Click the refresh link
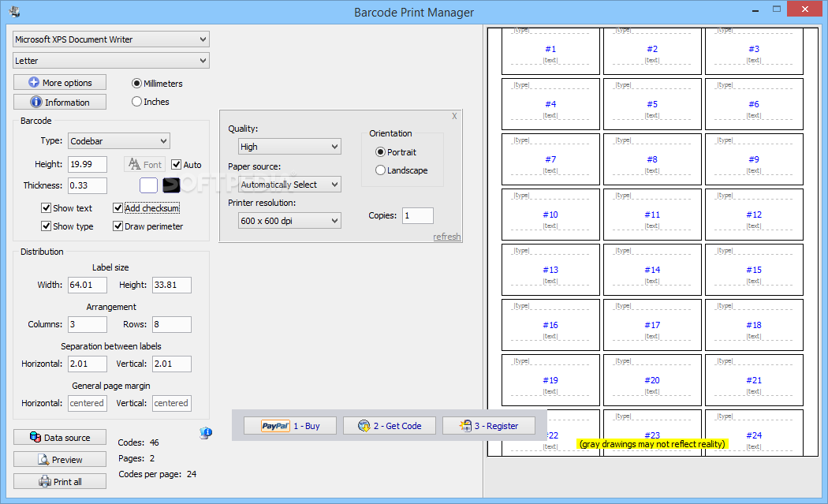The height and width of the screenshot is (504, 828). tap(447, 237)
